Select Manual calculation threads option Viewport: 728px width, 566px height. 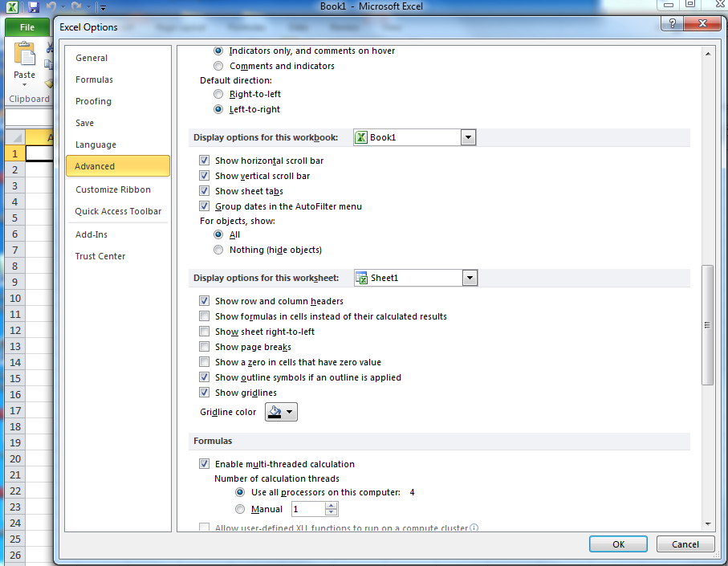[x=240, y=509]
